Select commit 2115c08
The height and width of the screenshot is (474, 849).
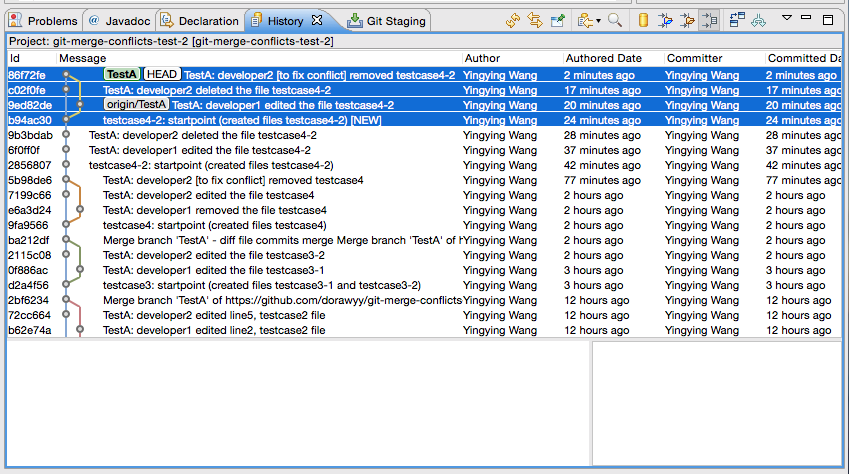click(424, 255)
